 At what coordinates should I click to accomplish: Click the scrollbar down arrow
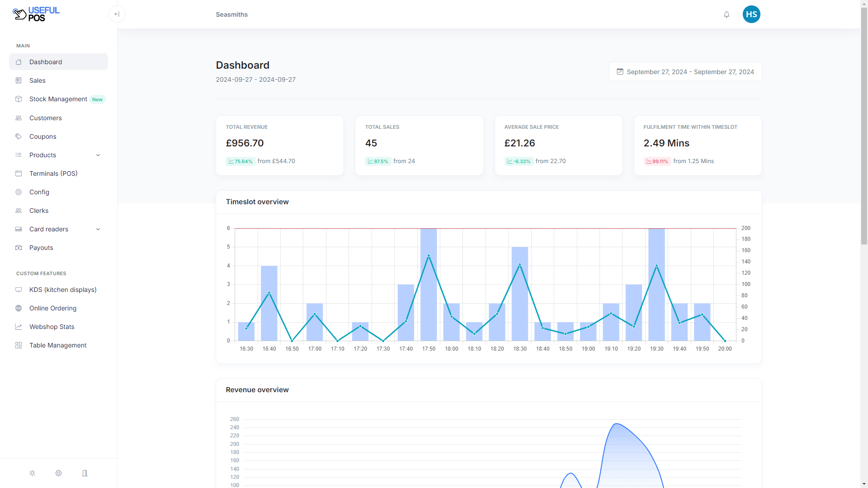(x=864, y=484)
